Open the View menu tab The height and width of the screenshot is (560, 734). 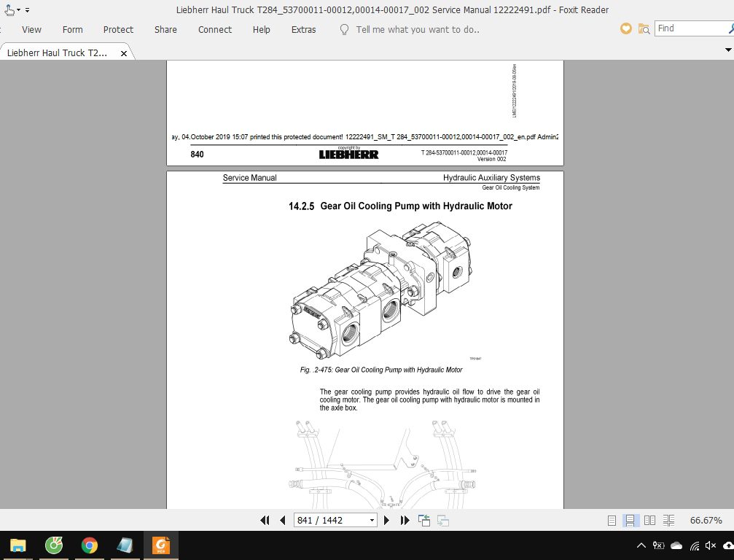click(31, 29)
